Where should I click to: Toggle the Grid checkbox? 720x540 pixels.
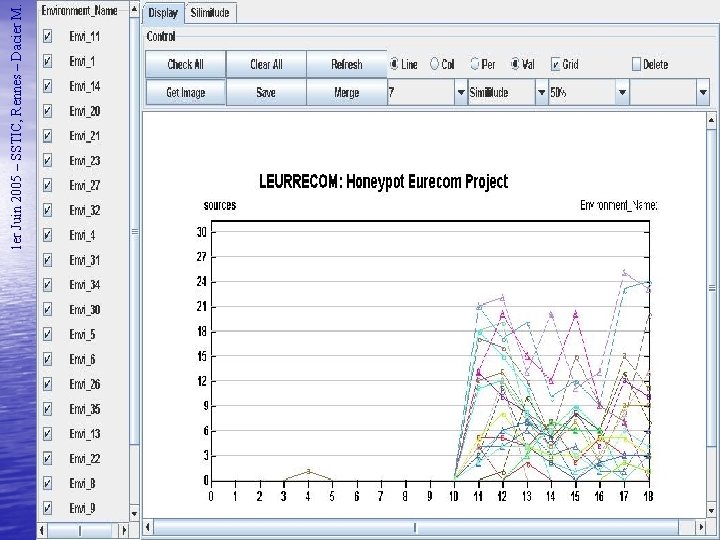[x=556, y=64]
